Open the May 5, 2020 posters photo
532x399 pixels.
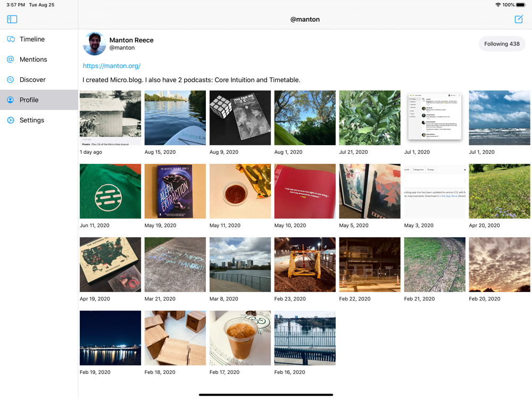[370, 192]
